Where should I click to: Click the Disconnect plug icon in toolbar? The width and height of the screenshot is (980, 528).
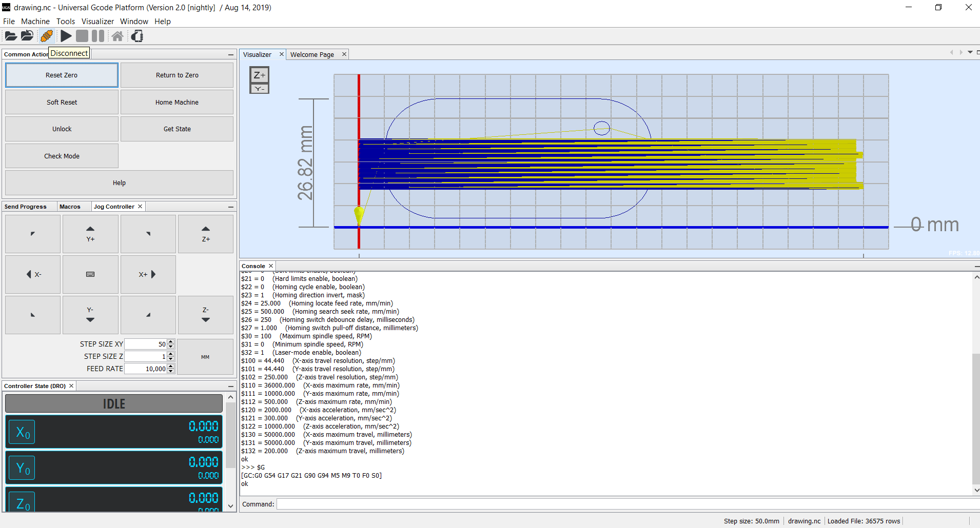(x=46, y=36)
